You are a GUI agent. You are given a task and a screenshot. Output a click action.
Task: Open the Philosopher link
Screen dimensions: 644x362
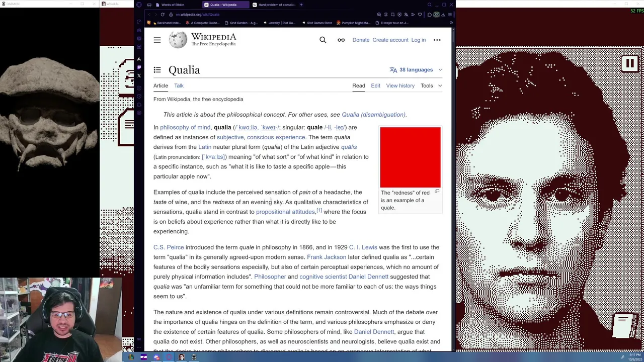click(270, 277)
